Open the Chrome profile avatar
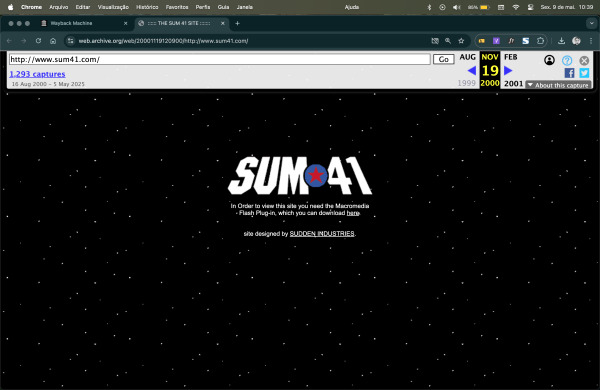The height and width of the screenshot is (390, 600). click(x=576, y=41)
